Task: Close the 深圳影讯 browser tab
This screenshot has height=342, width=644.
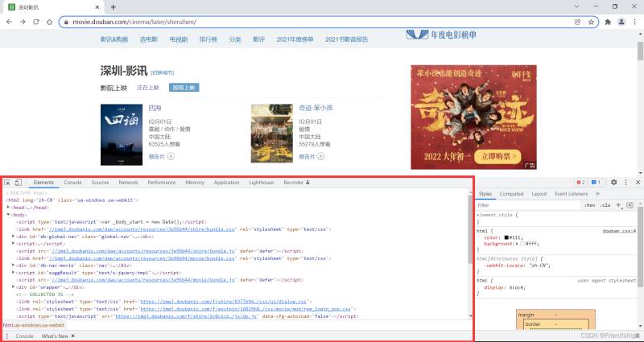Action: [x=97, y=7]
